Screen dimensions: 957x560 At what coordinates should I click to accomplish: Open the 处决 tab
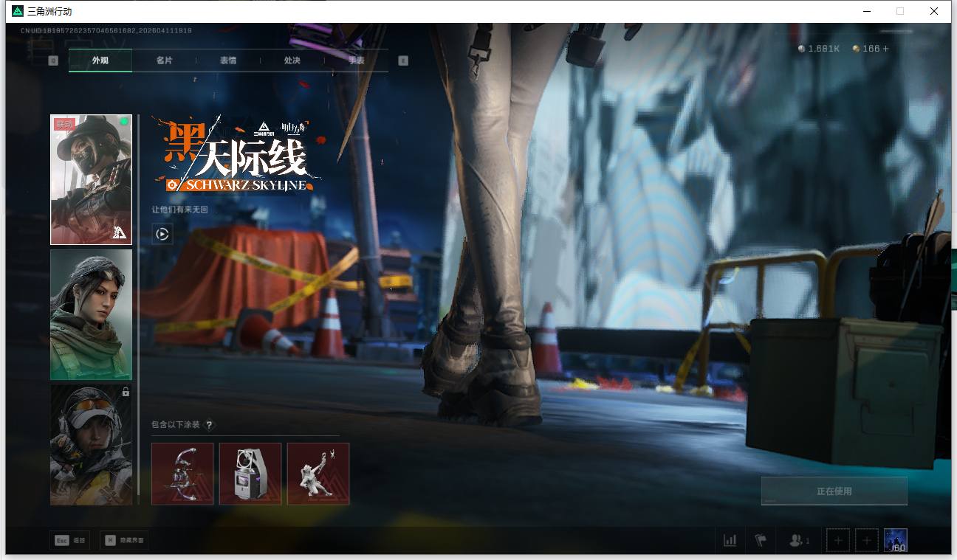(292, 61)
